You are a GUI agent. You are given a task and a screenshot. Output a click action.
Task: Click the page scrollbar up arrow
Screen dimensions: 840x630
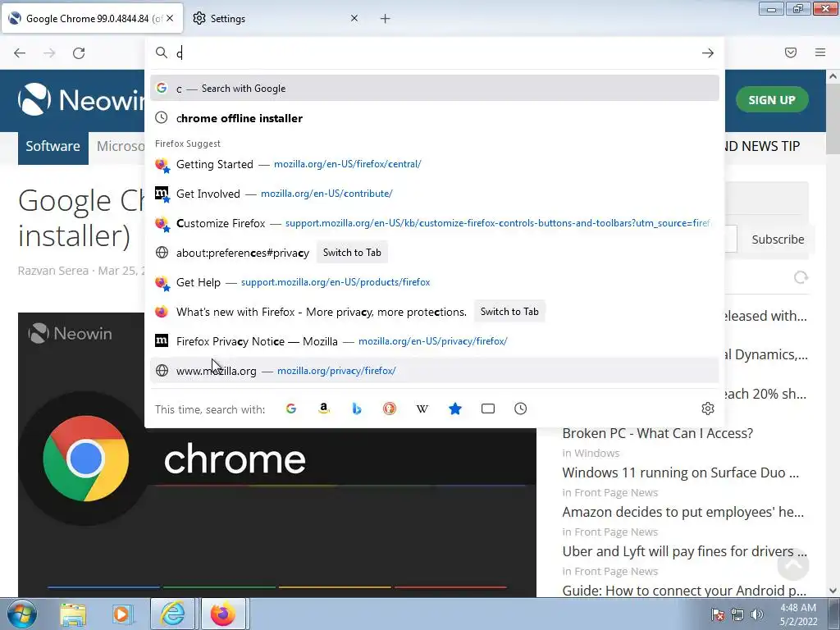[833, 76]
